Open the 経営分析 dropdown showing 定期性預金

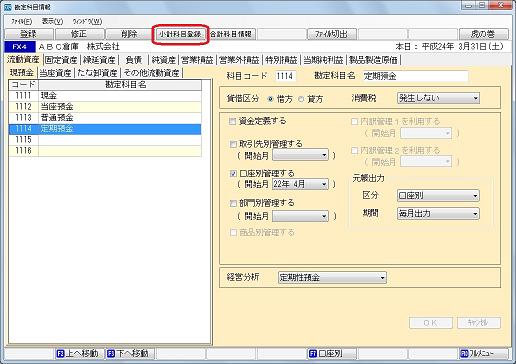coord(332,277)
